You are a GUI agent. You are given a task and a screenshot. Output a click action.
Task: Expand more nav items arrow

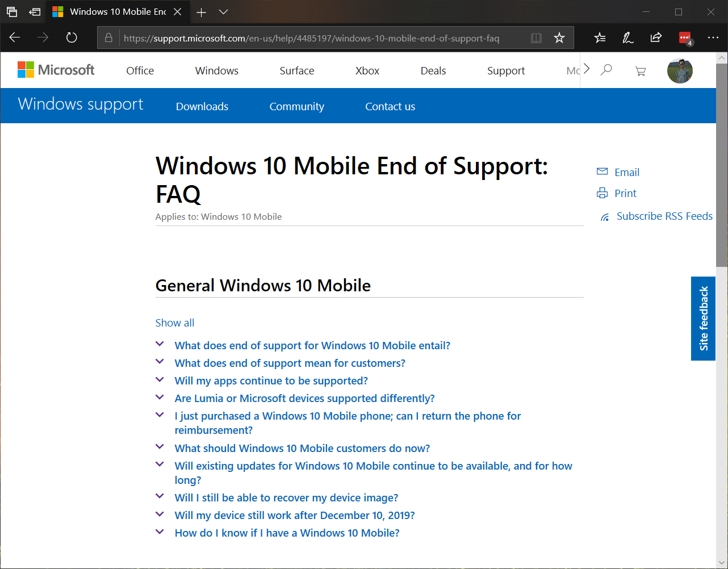pos(587,69)
